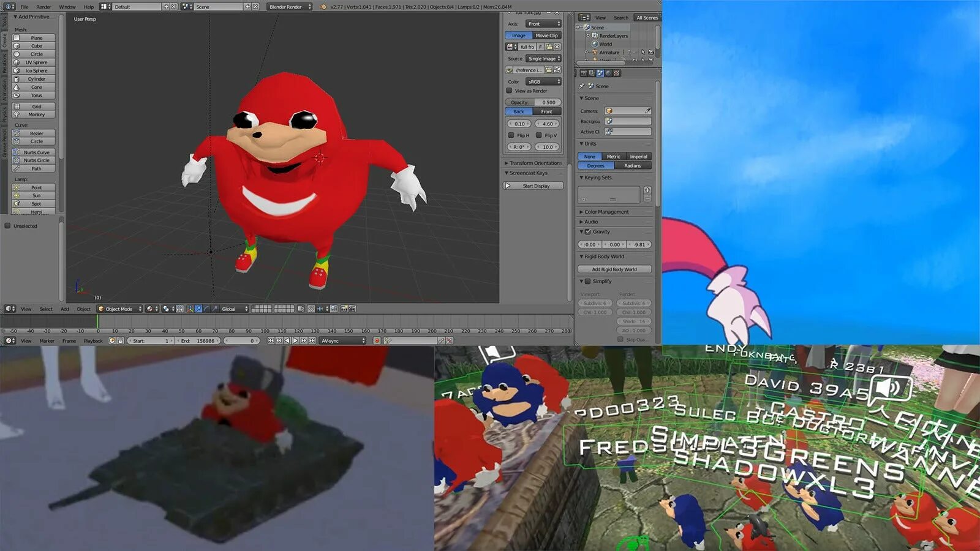Open the Render menu

click(x=43, y=7)
